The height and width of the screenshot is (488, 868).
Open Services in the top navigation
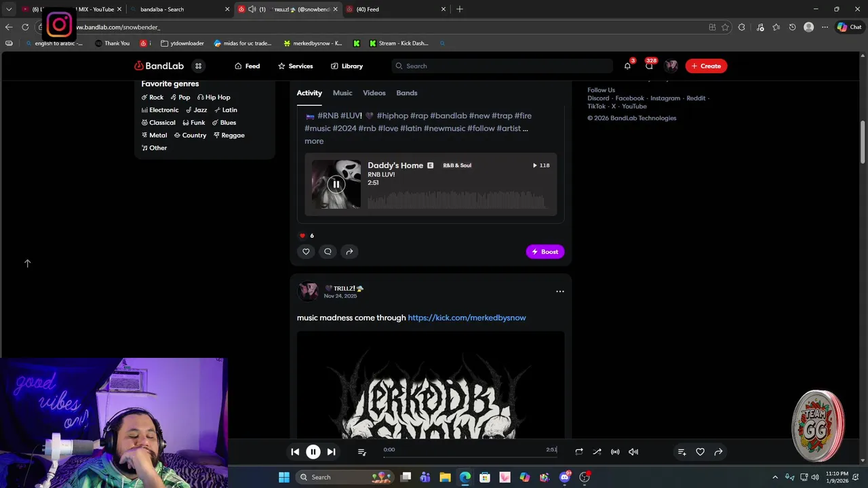click(296, 66)
